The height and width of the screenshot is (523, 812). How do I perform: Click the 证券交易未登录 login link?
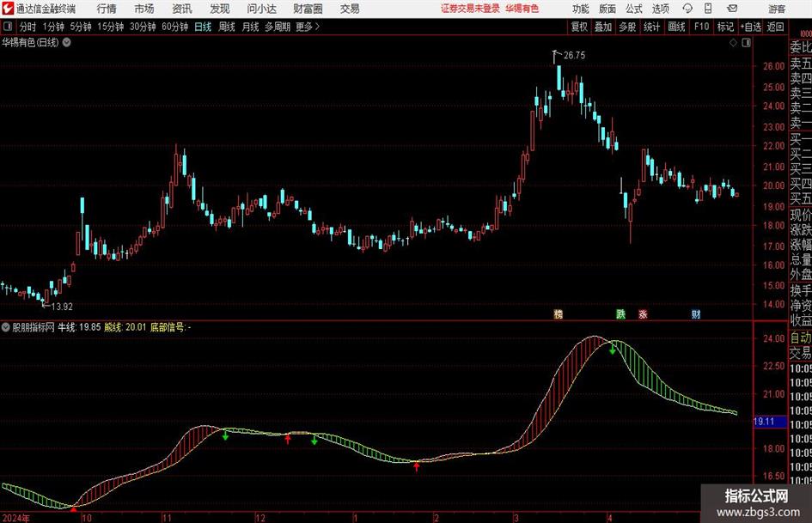point(470,9)
